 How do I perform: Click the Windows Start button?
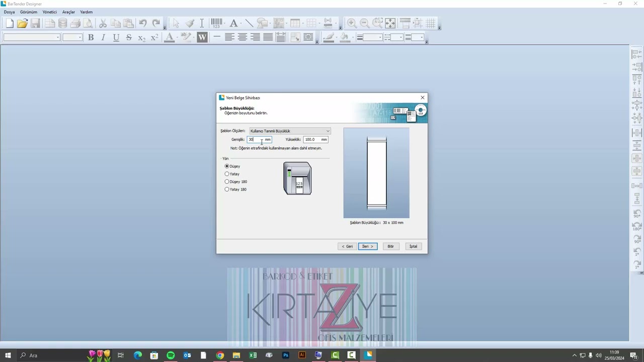coord(8,355)
